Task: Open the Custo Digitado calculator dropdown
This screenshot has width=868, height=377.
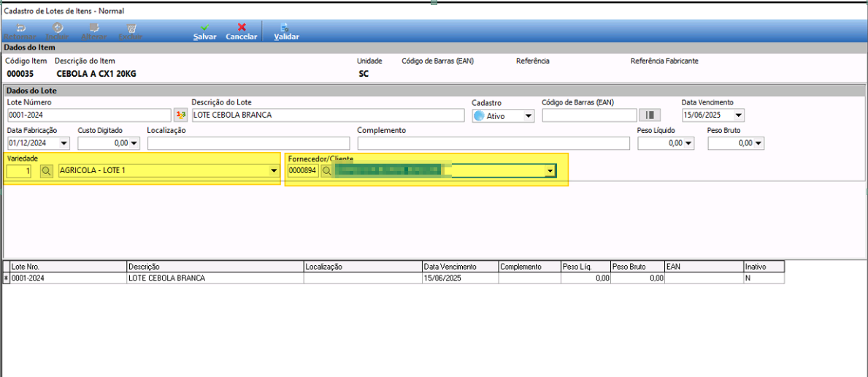Action: (134, 144)
